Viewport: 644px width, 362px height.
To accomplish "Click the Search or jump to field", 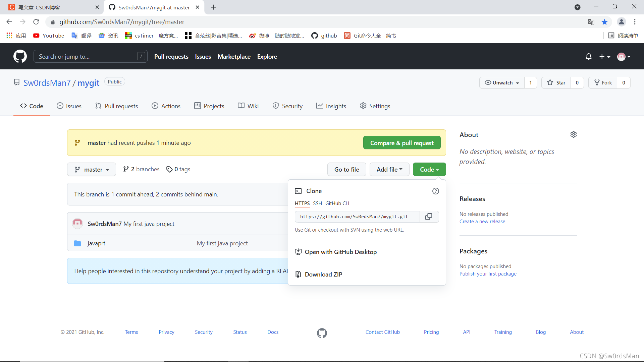I will [90, 56].
